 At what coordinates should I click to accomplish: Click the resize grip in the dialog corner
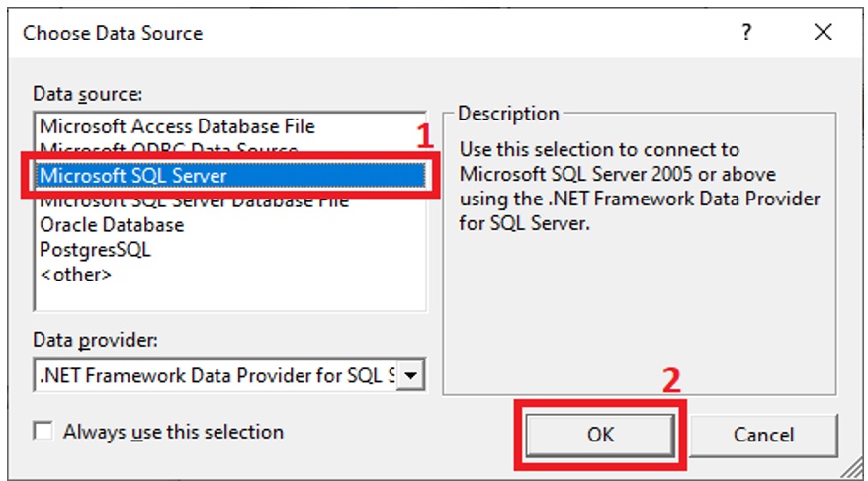(x=851, y=468)
